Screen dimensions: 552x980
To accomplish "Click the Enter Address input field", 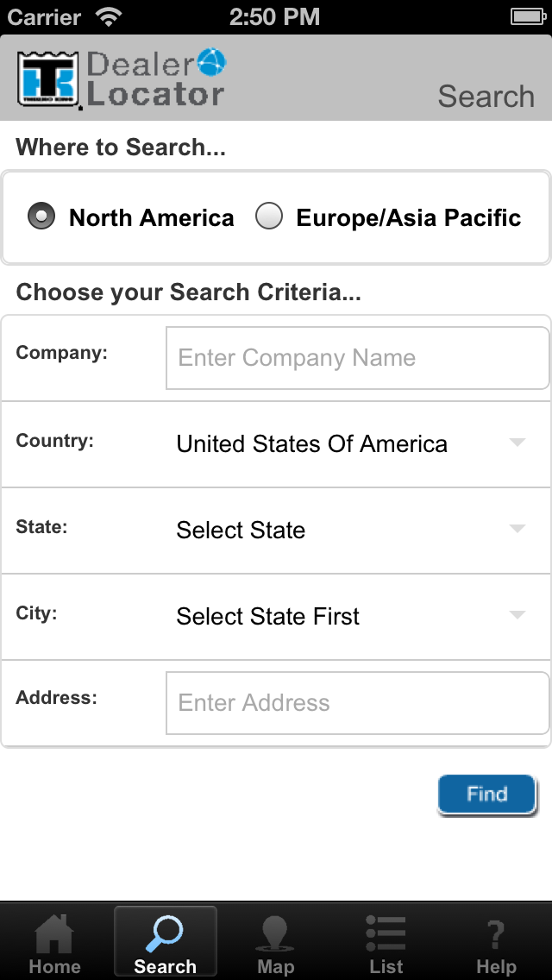I will click(x=357, y=703).
